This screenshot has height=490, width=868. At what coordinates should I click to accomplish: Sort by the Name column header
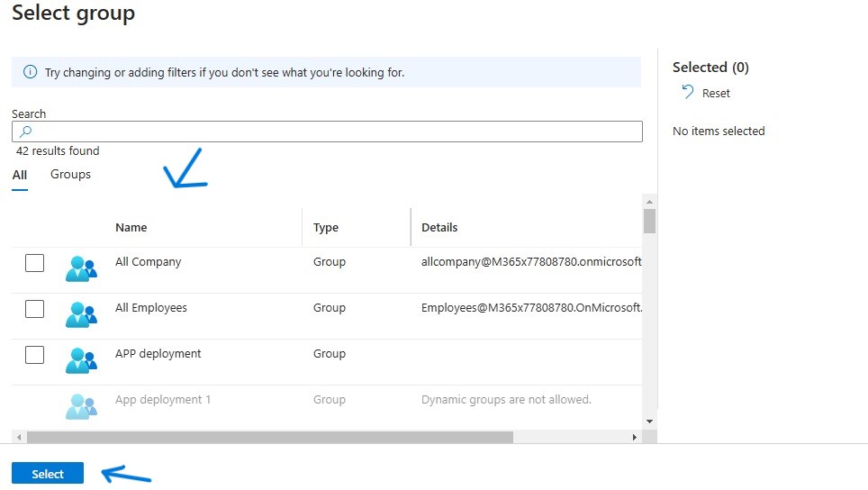131,228
